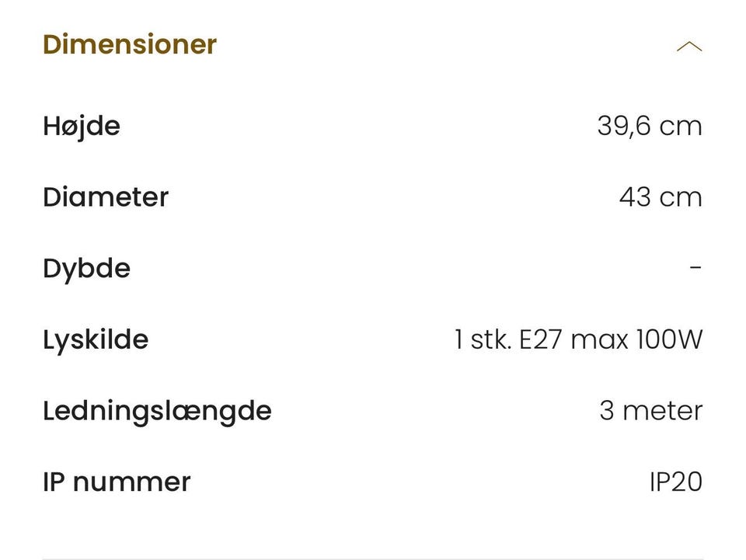Click the IP20 rating value
Image resolution: width=746 pixels, height=560 pixels.
[x=675, y=482]
